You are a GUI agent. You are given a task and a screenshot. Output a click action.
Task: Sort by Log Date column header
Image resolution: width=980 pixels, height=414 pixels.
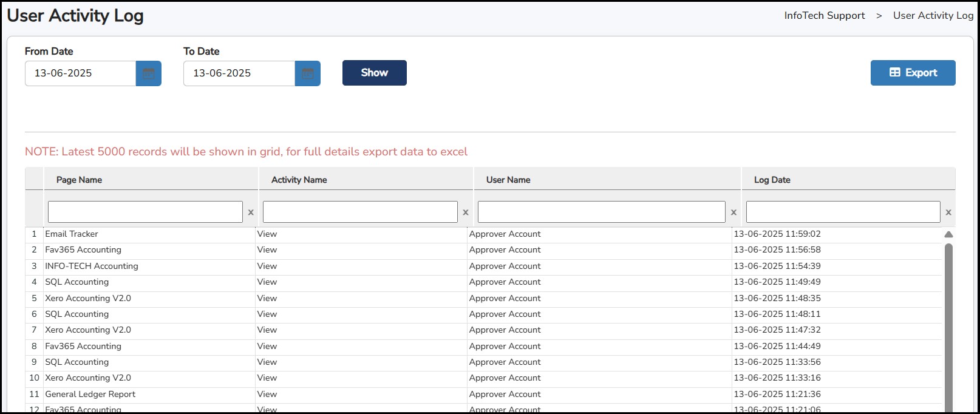[x=772, y=180]
